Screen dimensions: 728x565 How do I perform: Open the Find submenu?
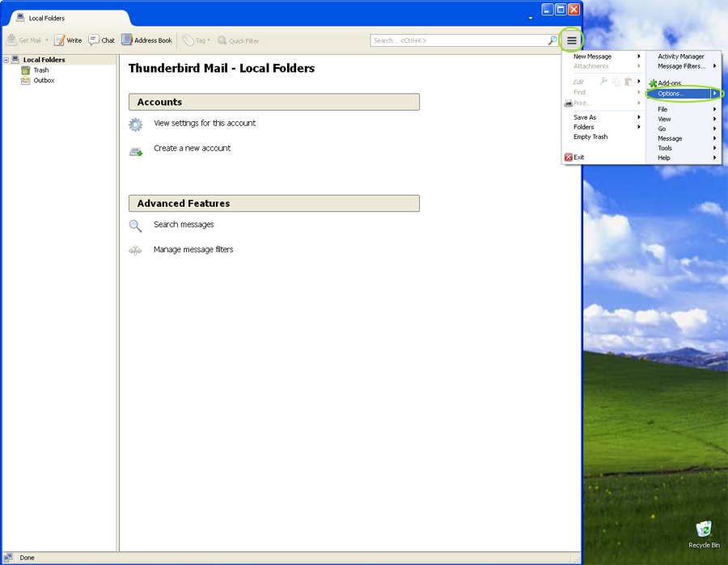(x=603, y=92)
